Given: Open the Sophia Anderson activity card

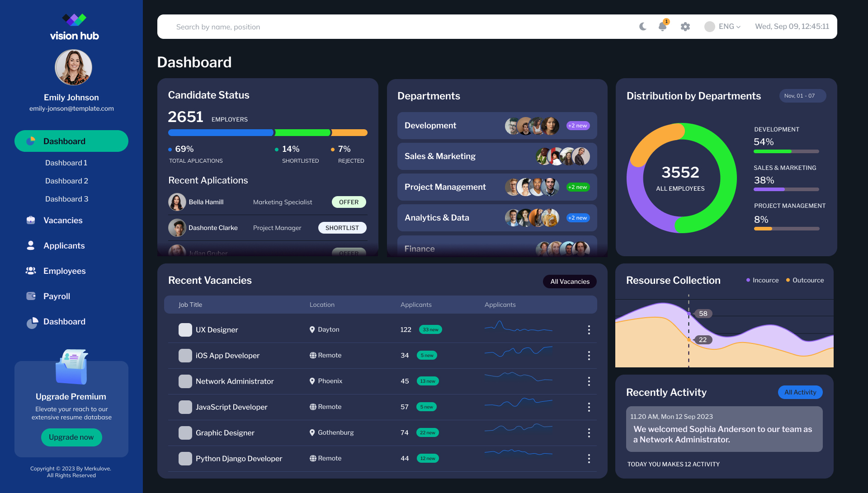Looking at the screenshot, I should 724,429.
